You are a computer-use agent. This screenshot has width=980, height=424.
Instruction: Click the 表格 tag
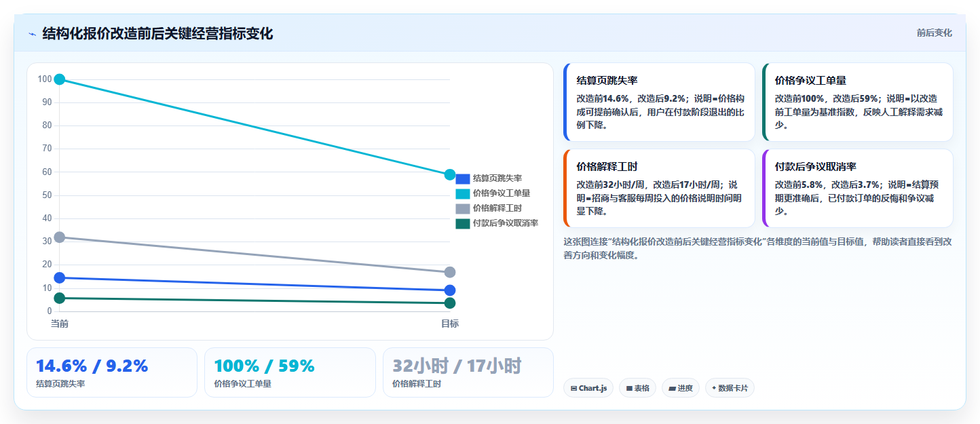637,388
